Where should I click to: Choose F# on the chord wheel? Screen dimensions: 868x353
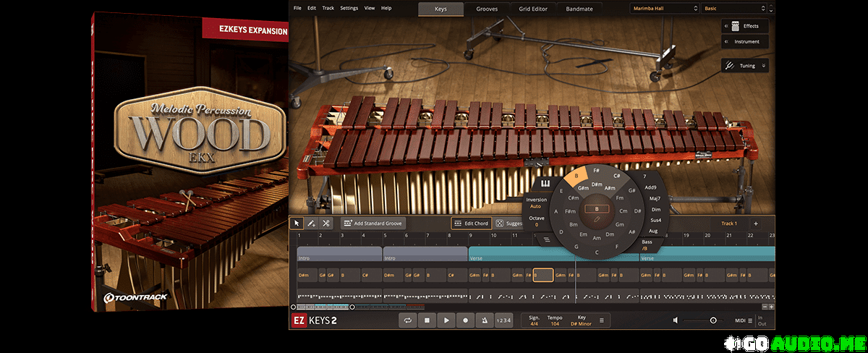pyautogui.click(x=597, y=169)
